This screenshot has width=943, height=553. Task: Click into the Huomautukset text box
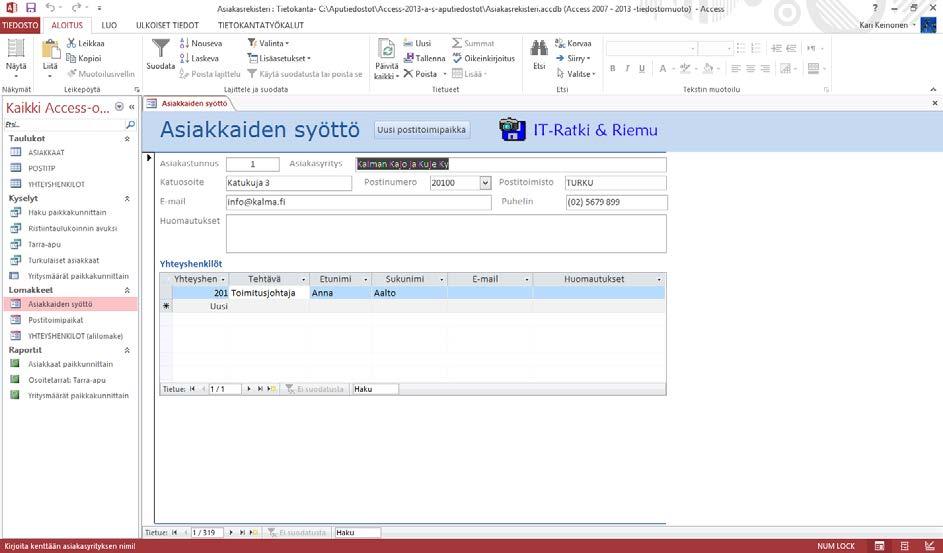(x=446, y=233)
